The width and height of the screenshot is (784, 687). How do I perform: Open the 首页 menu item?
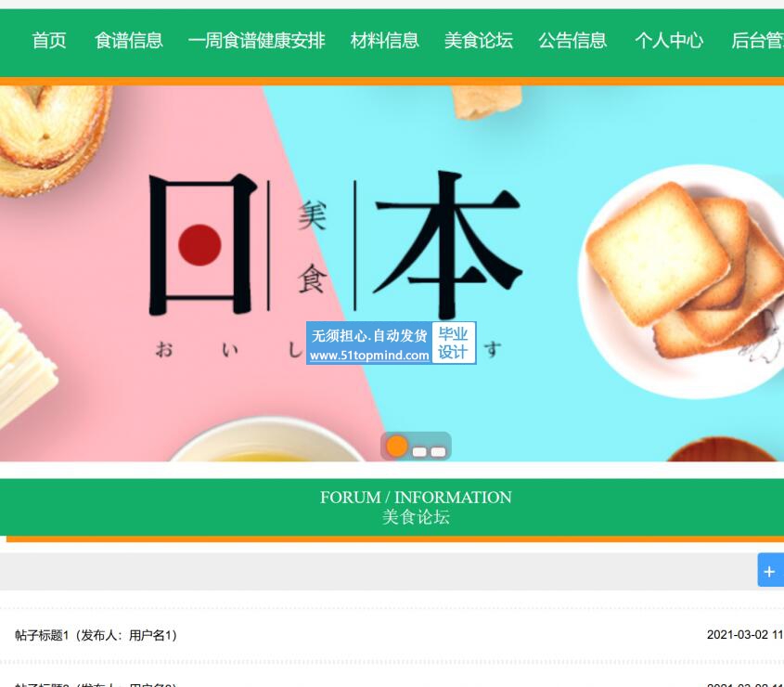pos(49,41)
